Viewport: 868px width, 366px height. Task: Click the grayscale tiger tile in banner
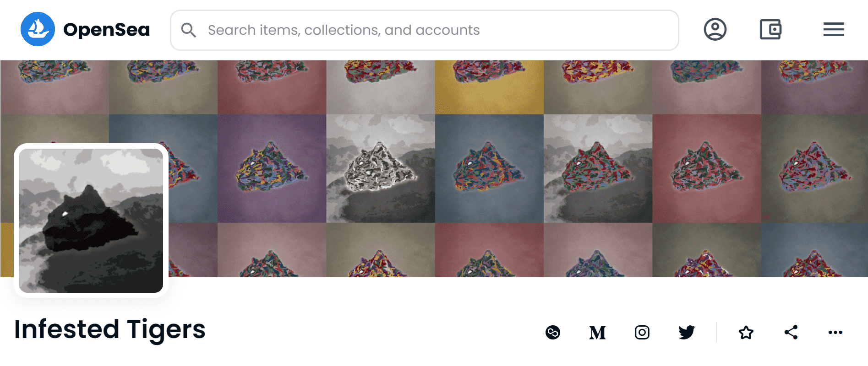tap(380, 168)
